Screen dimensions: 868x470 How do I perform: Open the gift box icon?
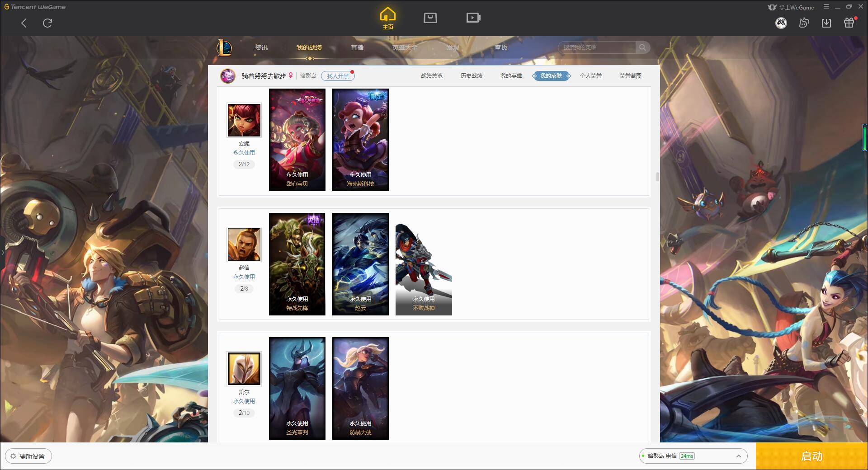[849, 23]
